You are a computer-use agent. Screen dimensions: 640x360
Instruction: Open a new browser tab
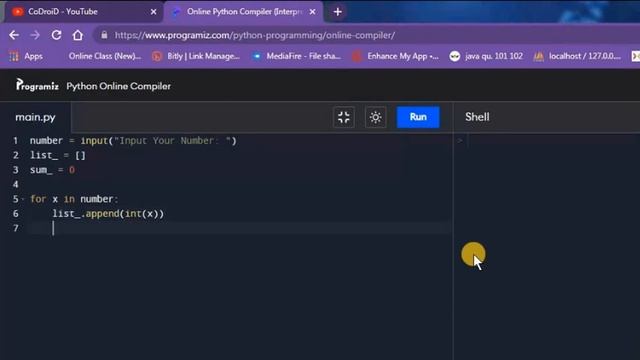click(338, 12)
